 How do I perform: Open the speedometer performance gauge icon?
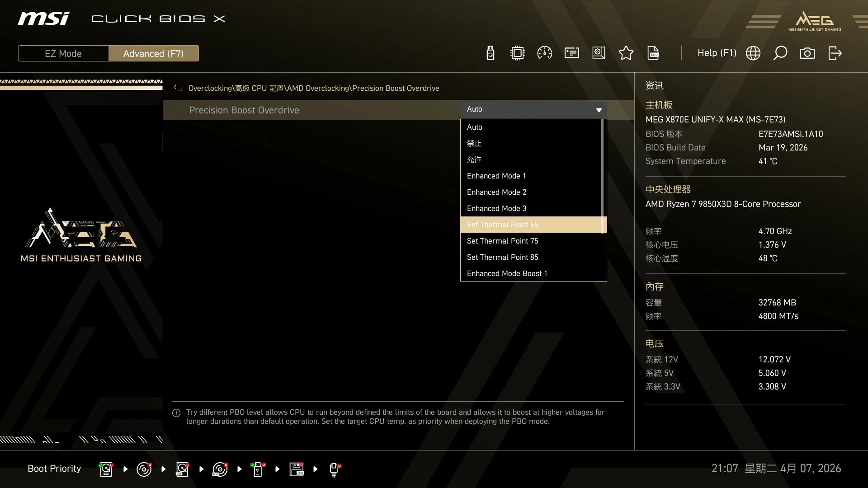(x=544, y=53)
